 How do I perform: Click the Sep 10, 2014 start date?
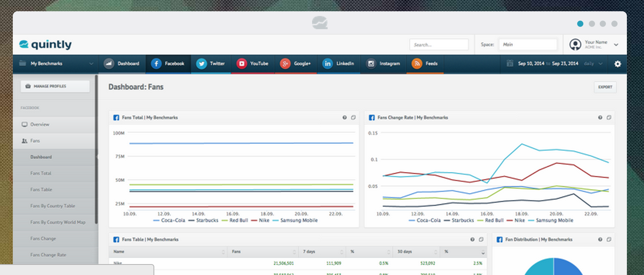click(x=531, y=63)
